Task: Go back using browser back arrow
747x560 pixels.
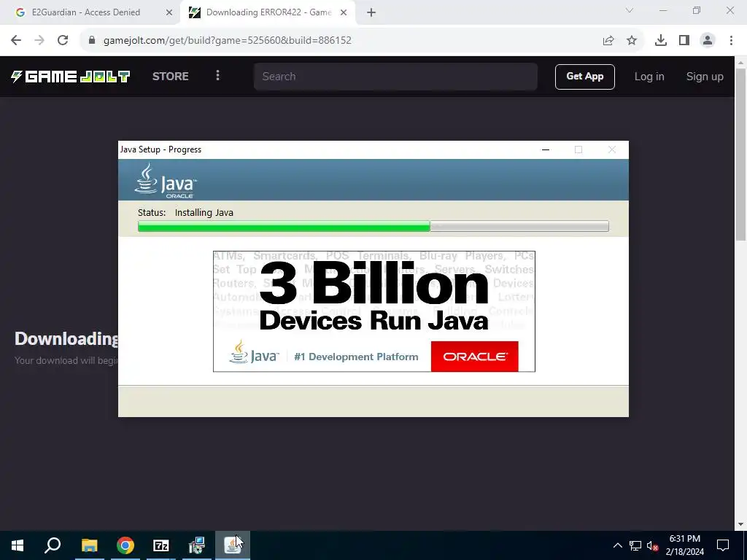Action: pyautogui.click(x=16, y=41)
